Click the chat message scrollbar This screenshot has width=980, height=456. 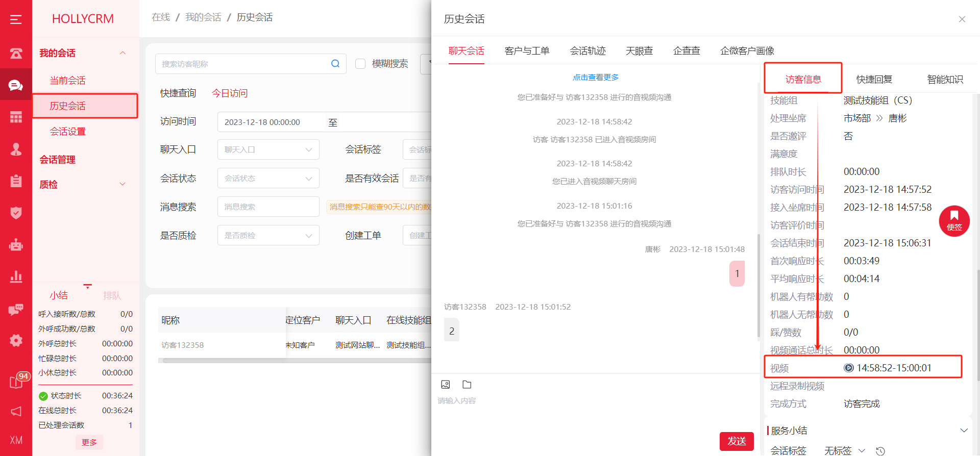[x=759, y=286]
